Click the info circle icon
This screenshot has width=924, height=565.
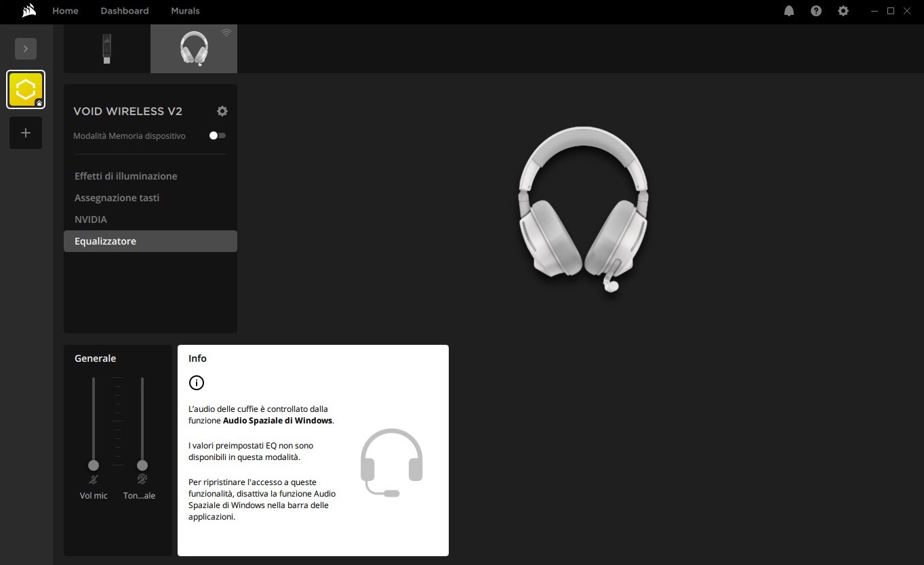click(196, 383)
